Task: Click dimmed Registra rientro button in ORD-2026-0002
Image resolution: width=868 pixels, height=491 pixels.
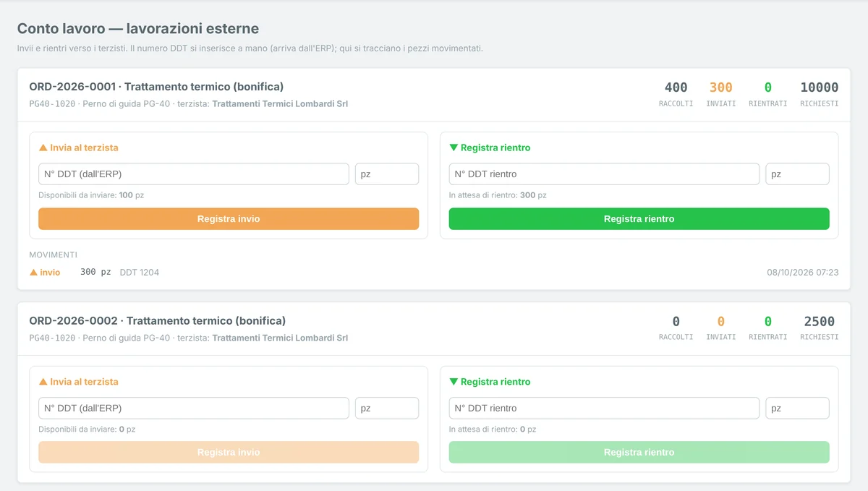Action: pos(639,453)
